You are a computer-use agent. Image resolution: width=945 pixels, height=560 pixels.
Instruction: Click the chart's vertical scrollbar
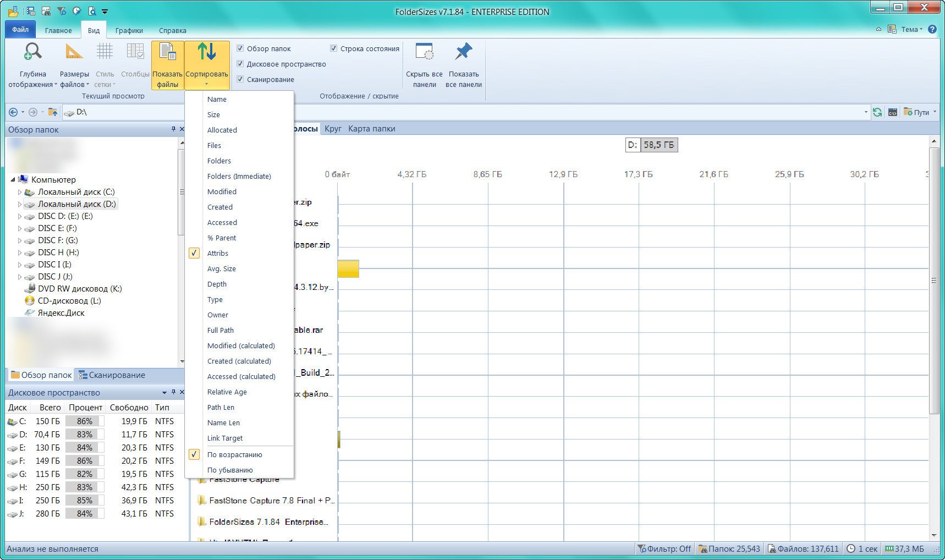[x=933, y=281]
